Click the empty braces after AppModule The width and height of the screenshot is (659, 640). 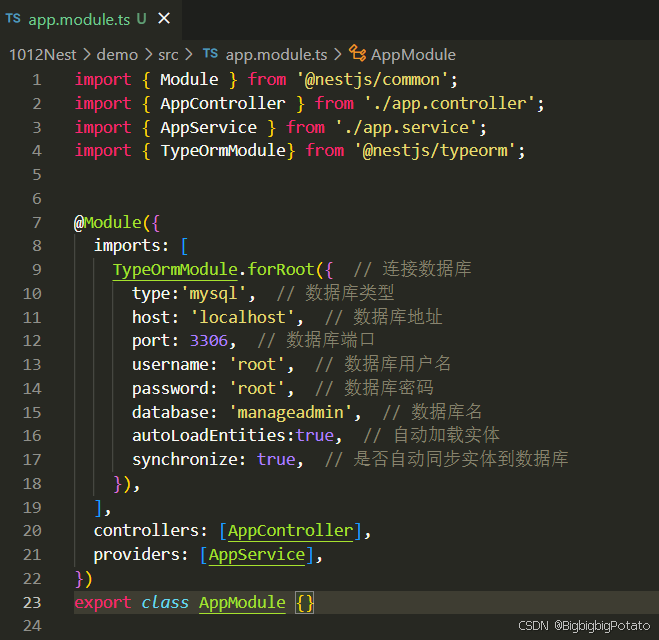pos(305,603)
